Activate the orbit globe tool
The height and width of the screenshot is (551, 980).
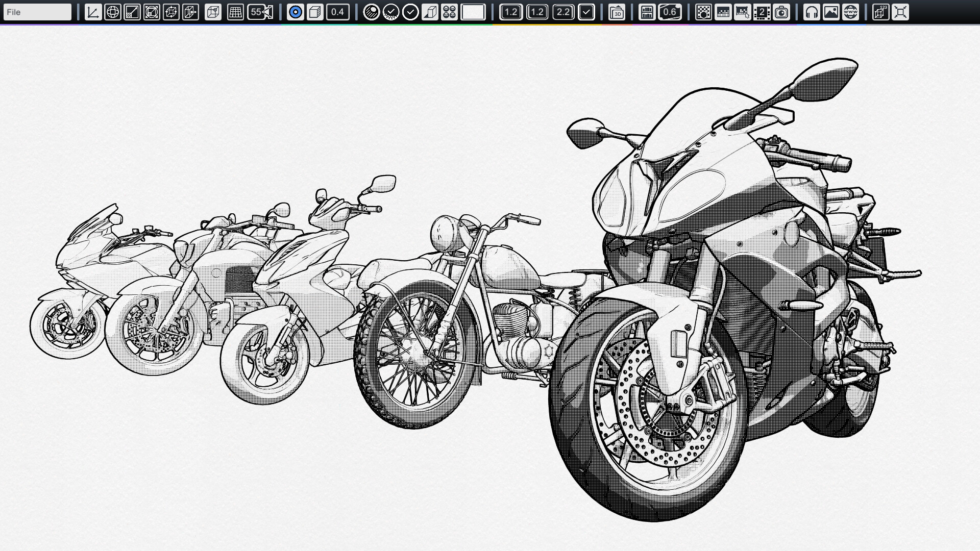[112, 12]
